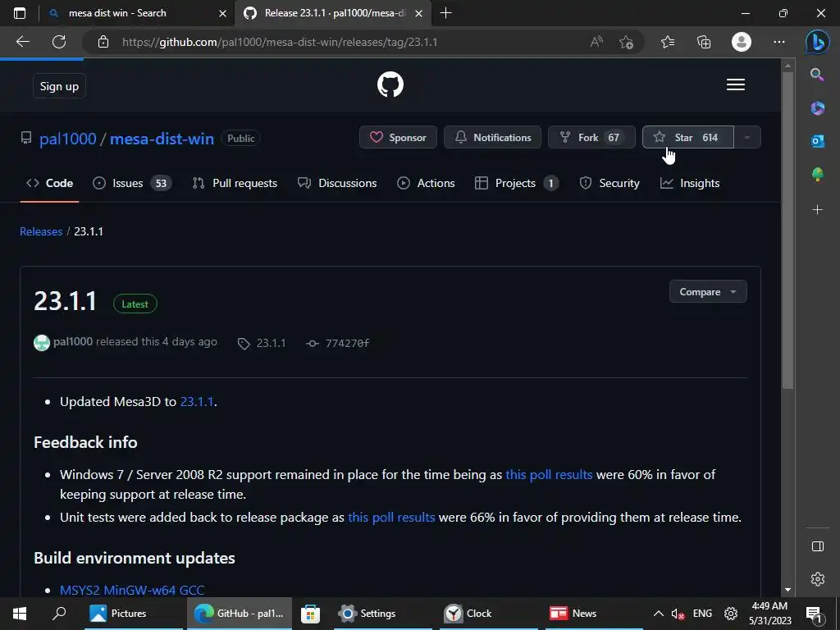Viewport: 840px width, 630px height.
Task: Switch to the 'mesa dist win - Search' tab
Action: pyautogui.click(x=117, y=13)
